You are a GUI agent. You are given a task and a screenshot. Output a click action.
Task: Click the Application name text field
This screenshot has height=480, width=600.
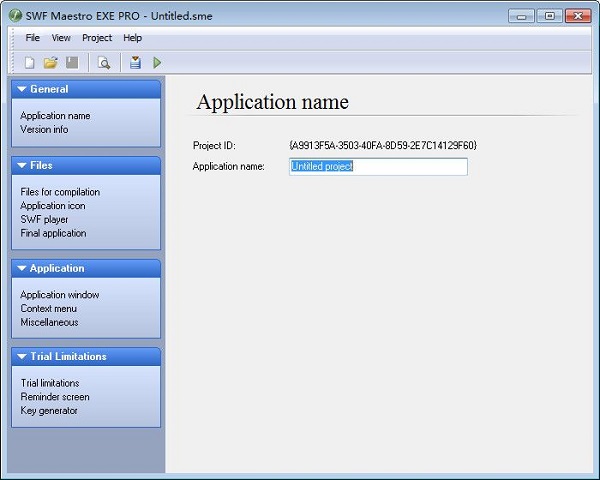(x=378, y=167)
